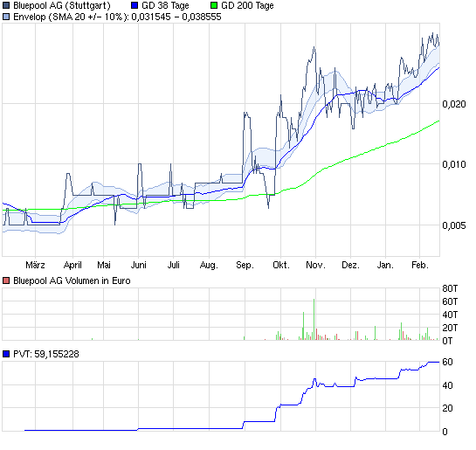Screen dimensions: 476x450
Task: Click the 'Feb.' axis label
Action: click(x=420, y=265)
